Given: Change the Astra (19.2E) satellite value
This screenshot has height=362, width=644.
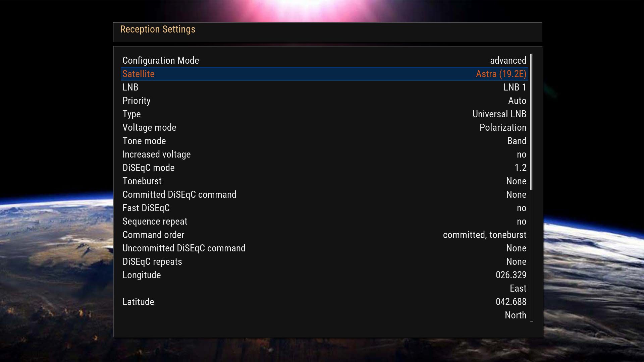Looking at the screenshot, I should tap(501, 74).
